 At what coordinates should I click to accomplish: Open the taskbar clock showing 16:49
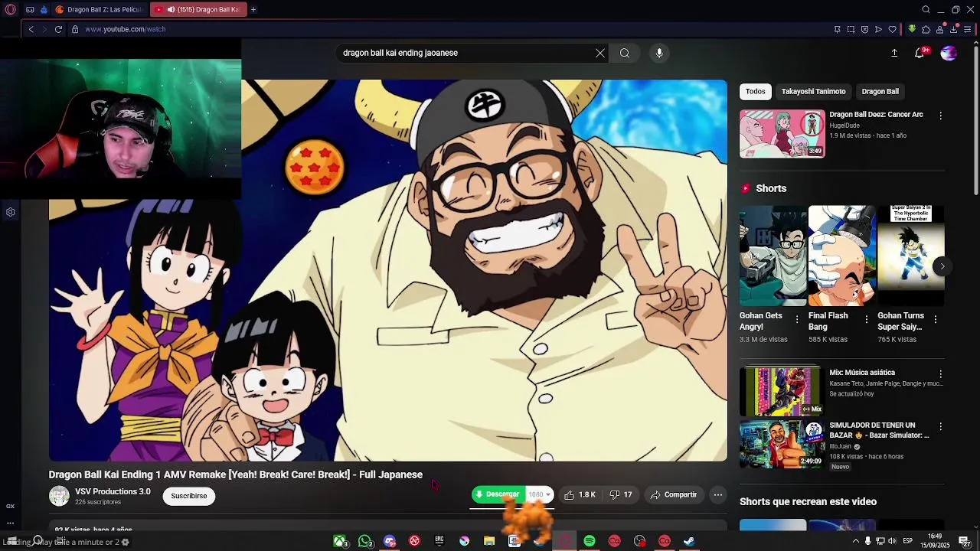pos(935,541)
